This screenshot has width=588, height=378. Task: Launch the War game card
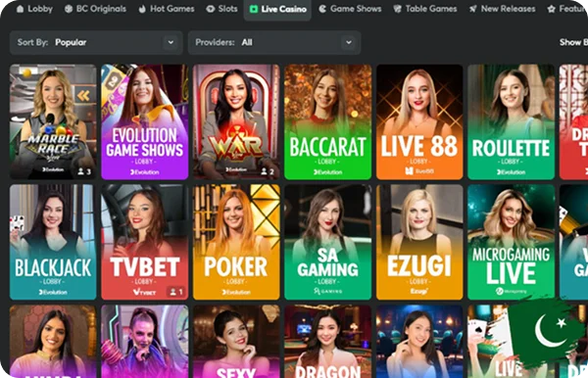pos(236,121)
